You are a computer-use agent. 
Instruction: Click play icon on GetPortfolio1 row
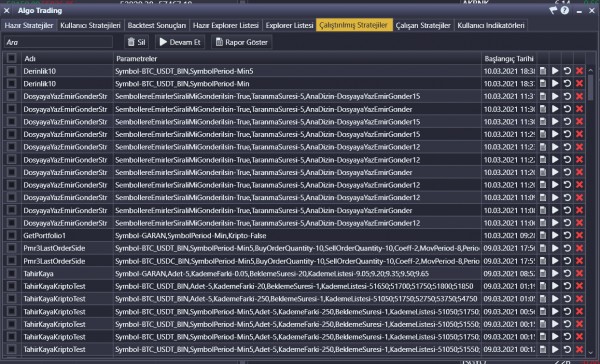[555, 235]
